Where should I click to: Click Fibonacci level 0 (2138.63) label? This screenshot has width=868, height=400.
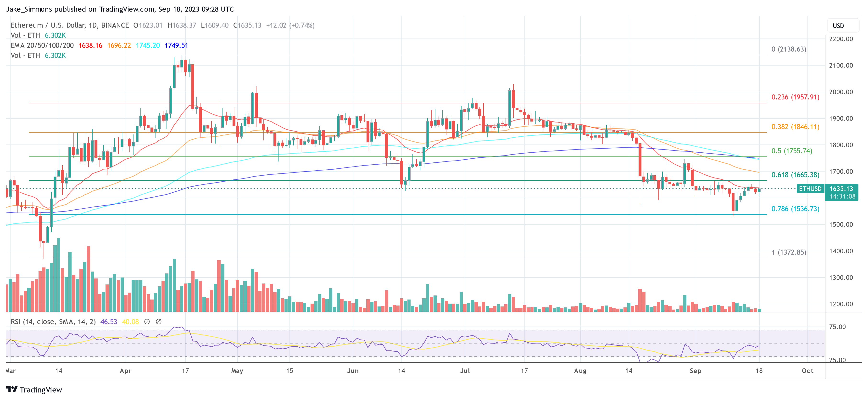tap(789, 49)
